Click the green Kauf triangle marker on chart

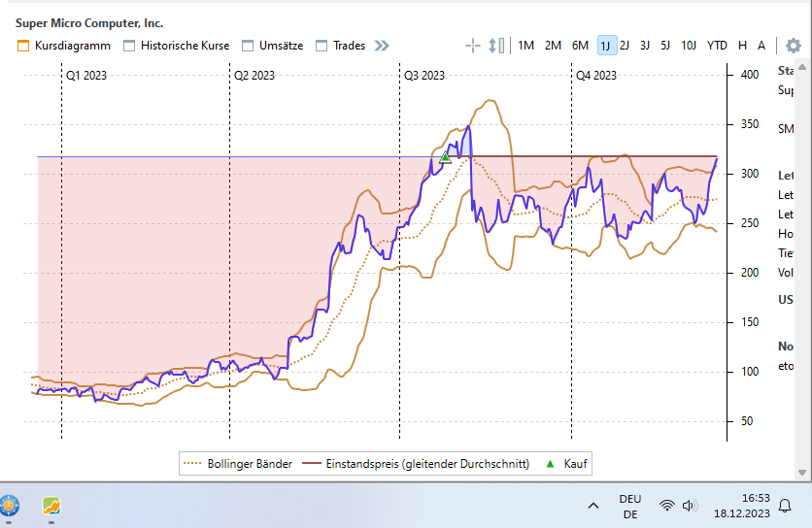click(x=445, y=157)
